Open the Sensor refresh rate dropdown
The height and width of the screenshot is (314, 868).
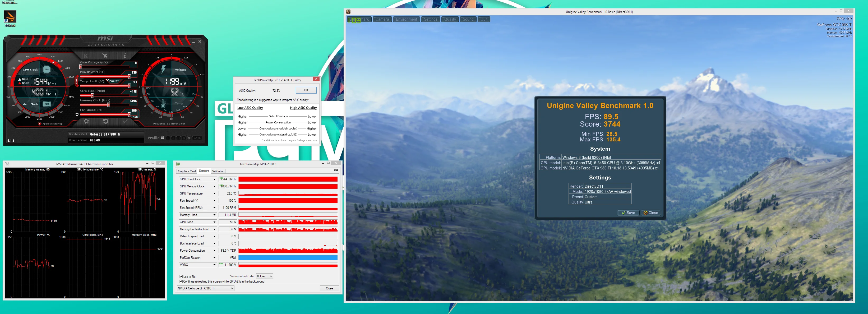point(265,276)
